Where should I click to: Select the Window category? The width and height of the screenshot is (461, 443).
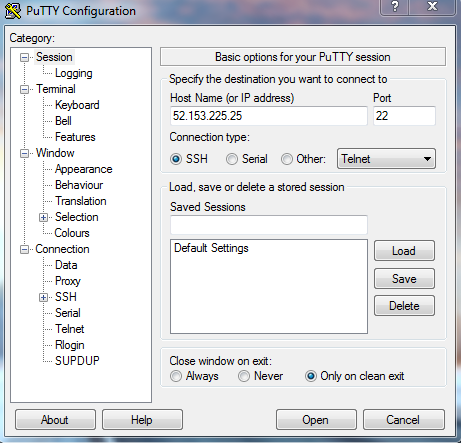55,153
